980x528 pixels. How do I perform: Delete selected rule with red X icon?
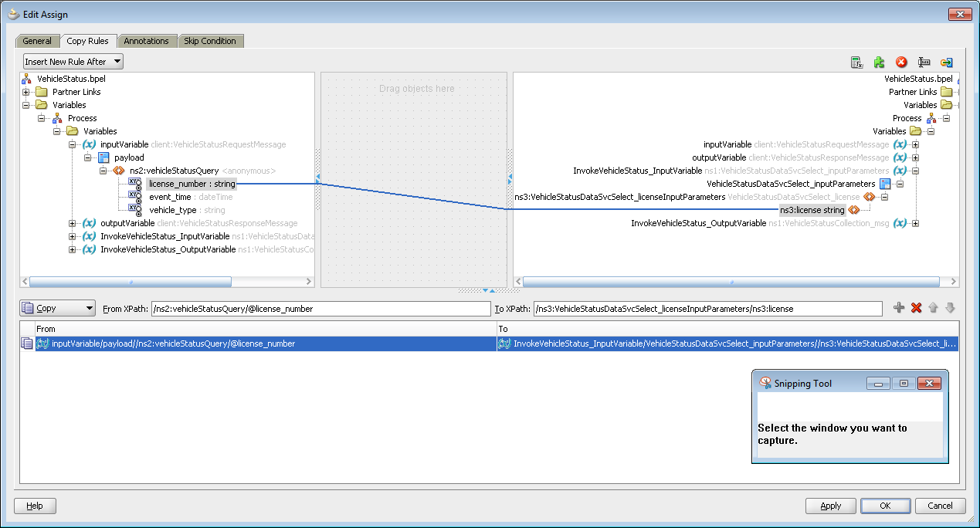916,308
